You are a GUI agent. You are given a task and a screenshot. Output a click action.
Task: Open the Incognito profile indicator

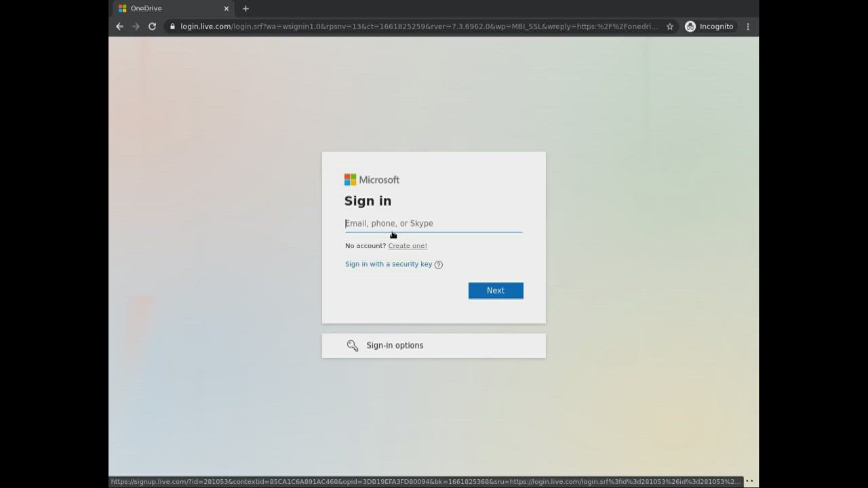coord(709,26)
